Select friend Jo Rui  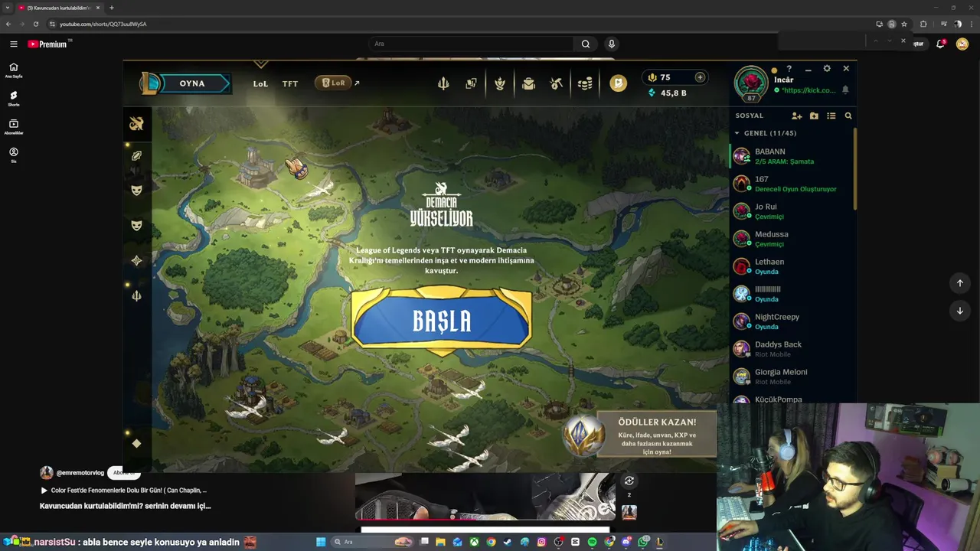[x=792, y=211]
